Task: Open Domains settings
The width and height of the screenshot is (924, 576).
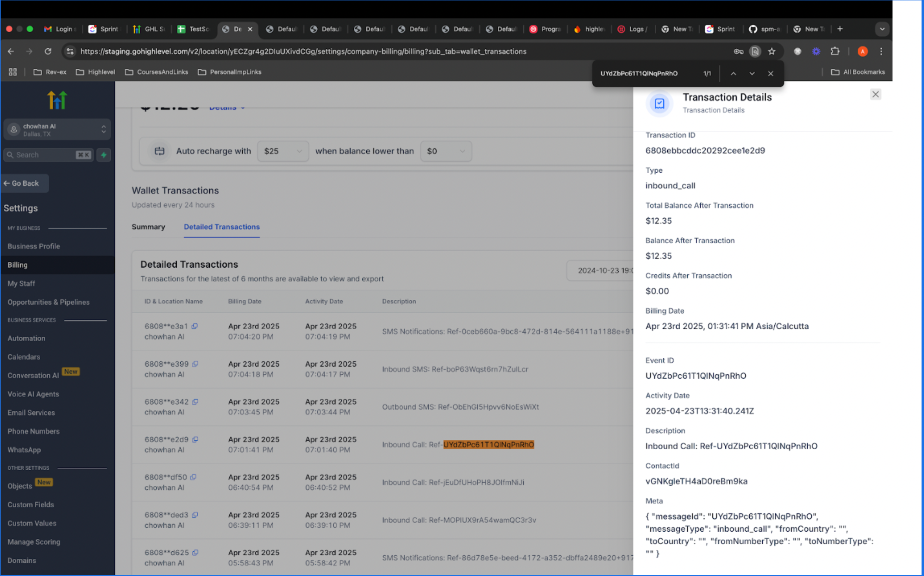Action: [22, 560]
